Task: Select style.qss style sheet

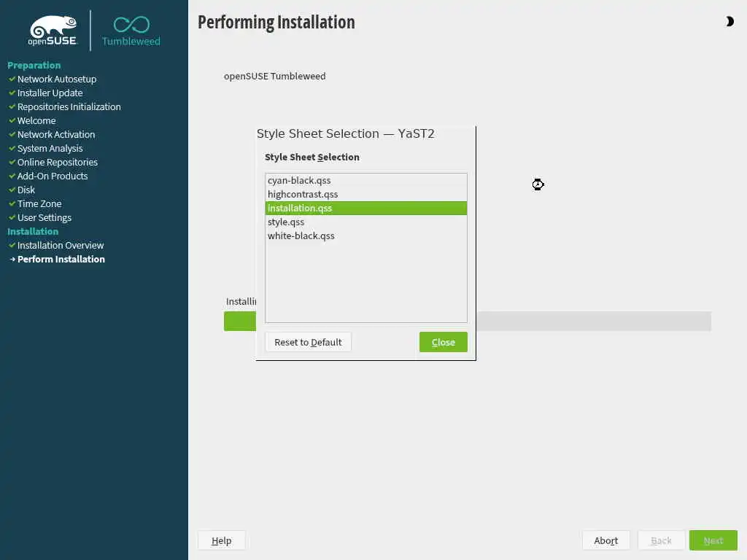Action: [x=366, y=222]
